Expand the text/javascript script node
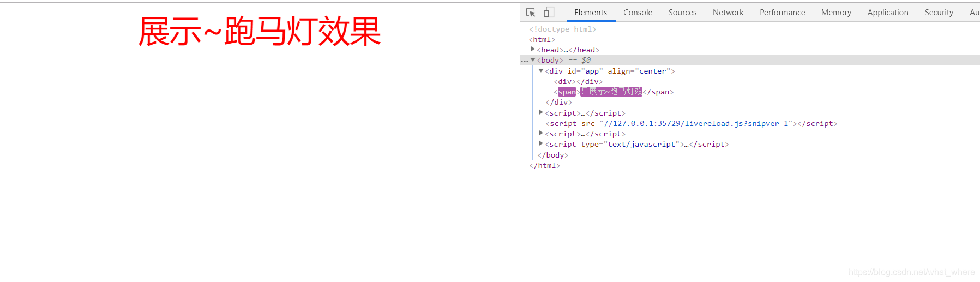This screenshot has height=282, width=980. pos(541,143)
